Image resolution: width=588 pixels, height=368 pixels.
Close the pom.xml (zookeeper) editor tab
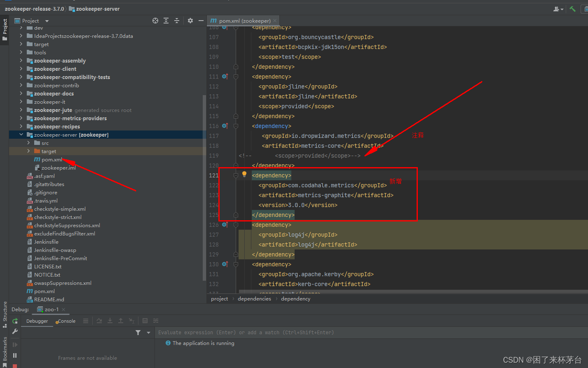tap(275, 21)
